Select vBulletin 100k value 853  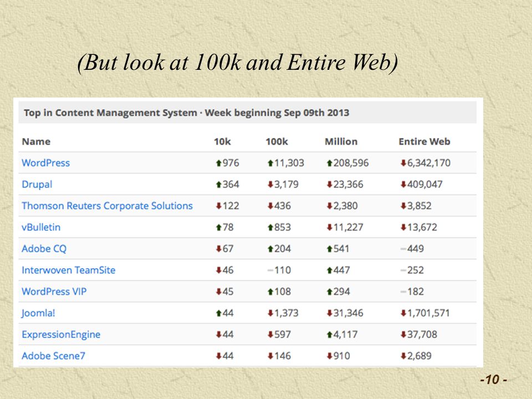pyautogui.click(x=282, y=227)
